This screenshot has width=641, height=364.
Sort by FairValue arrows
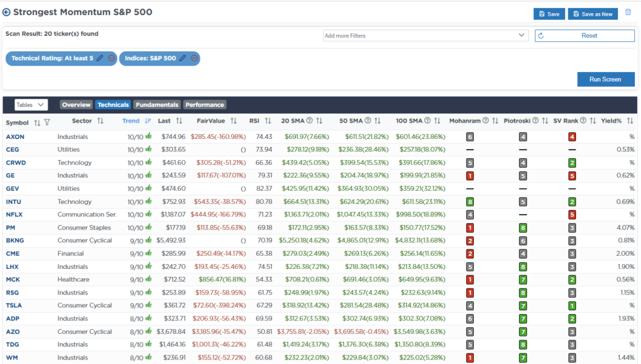coord(233,121)
